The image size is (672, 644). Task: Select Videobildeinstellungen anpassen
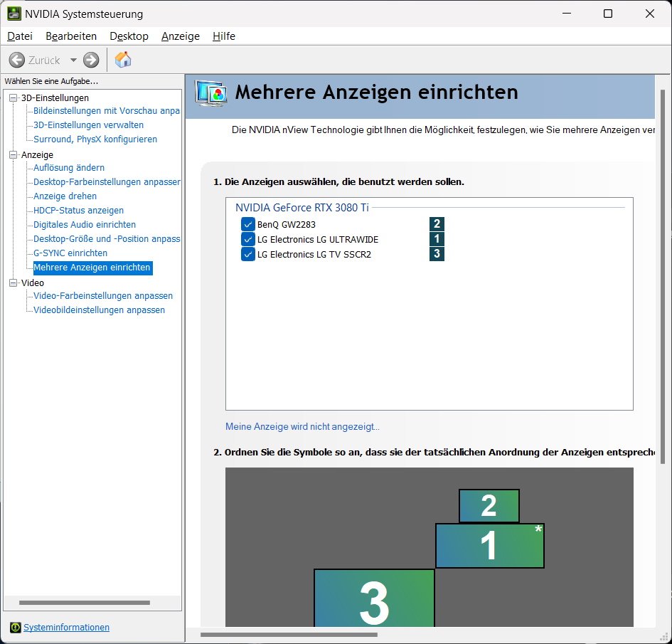[99, 310]
